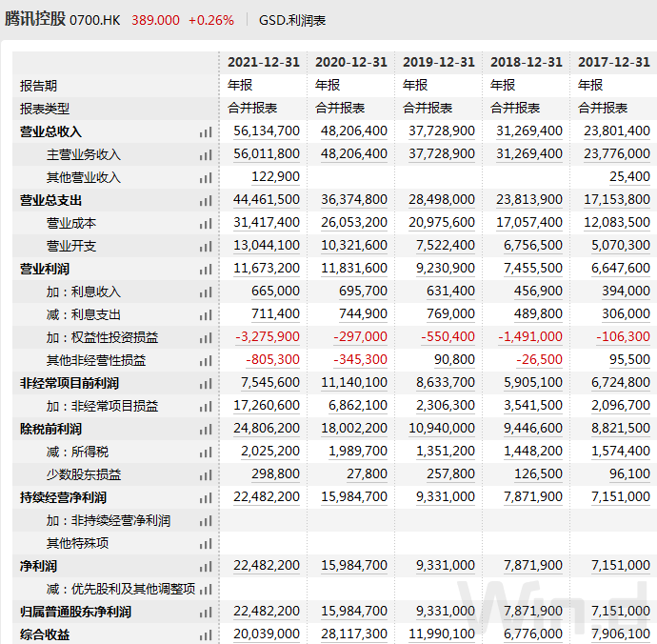
Task: View chart icon for 减：所得税 row
Action: [206, 453]
